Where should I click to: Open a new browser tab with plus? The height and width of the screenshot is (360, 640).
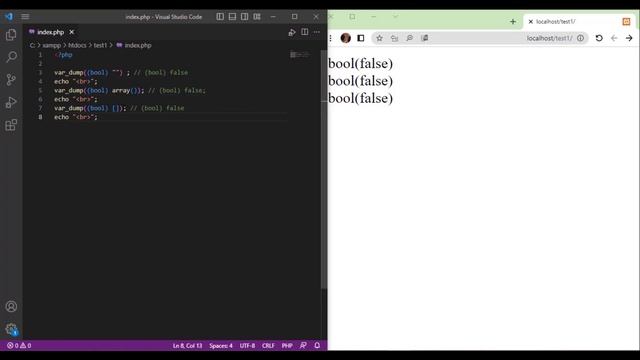click(x=513, y=22)
